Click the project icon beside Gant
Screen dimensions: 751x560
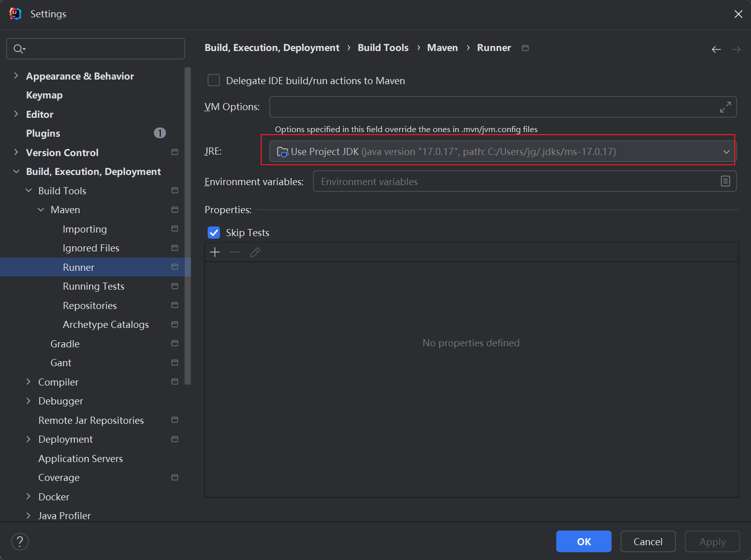click(x=174, y=363)
